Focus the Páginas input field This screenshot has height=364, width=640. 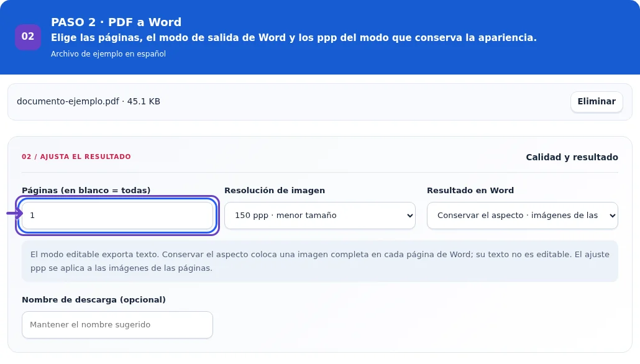117,216
